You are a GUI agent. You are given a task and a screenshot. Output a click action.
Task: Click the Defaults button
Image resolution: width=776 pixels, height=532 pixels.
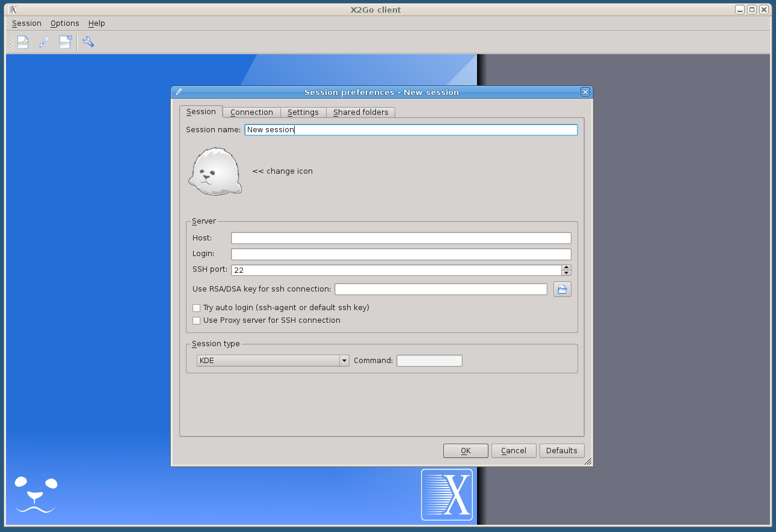[561, 451]
